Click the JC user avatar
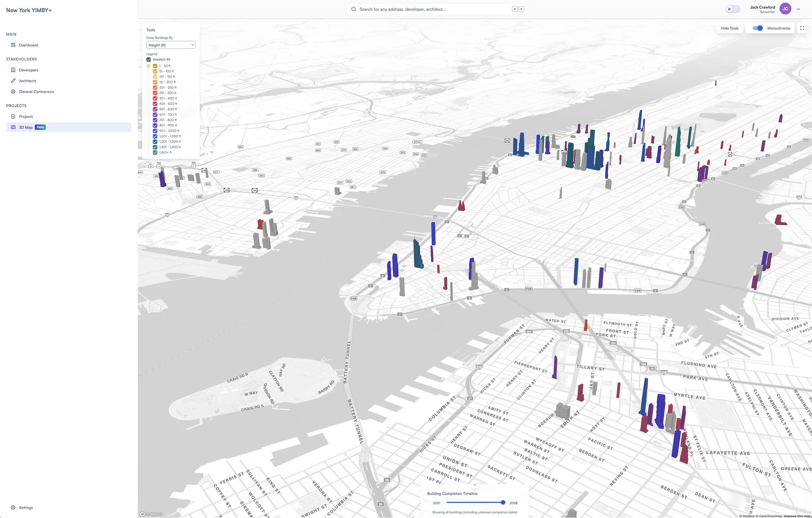 coord(785,9)
